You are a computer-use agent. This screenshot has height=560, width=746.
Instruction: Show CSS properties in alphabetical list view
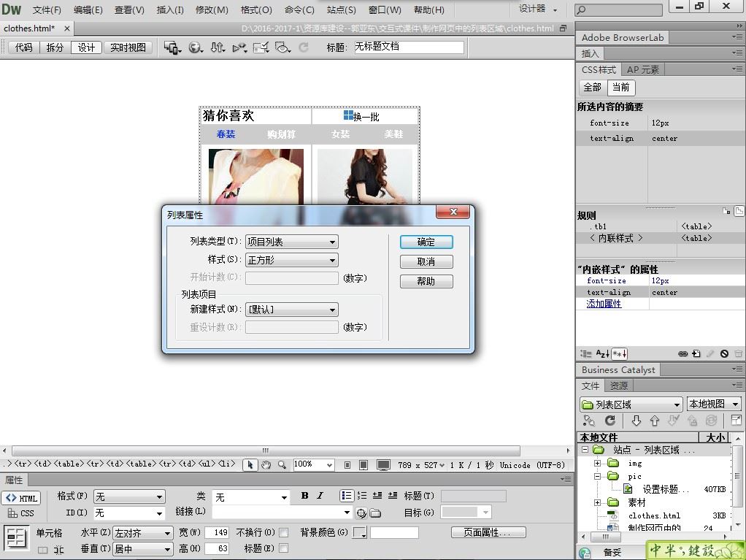602,353
